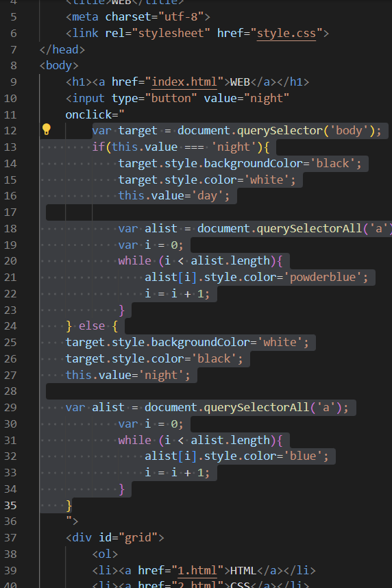Click 'i = i + 1;' on line 22

[x=177, y=293]
